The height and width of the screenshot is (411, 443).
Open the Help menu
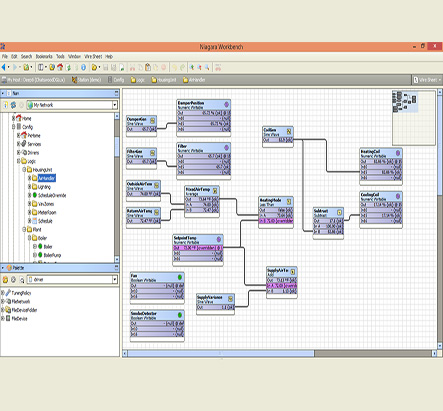(109, 56)
